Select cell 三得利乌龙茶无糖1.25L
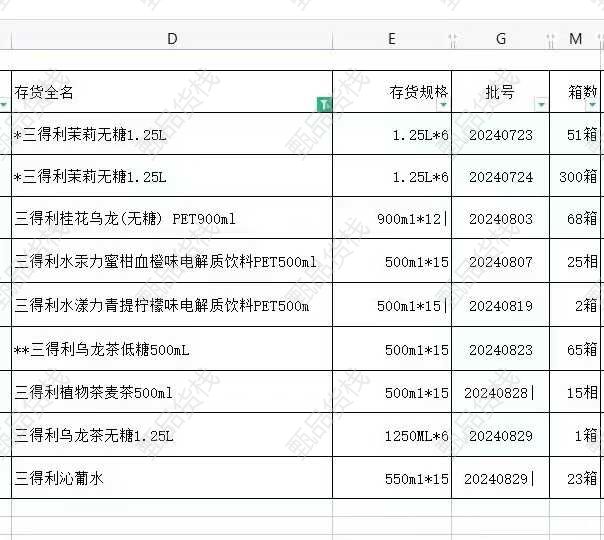This screenshot has width=604, height=540. point(172,435)
